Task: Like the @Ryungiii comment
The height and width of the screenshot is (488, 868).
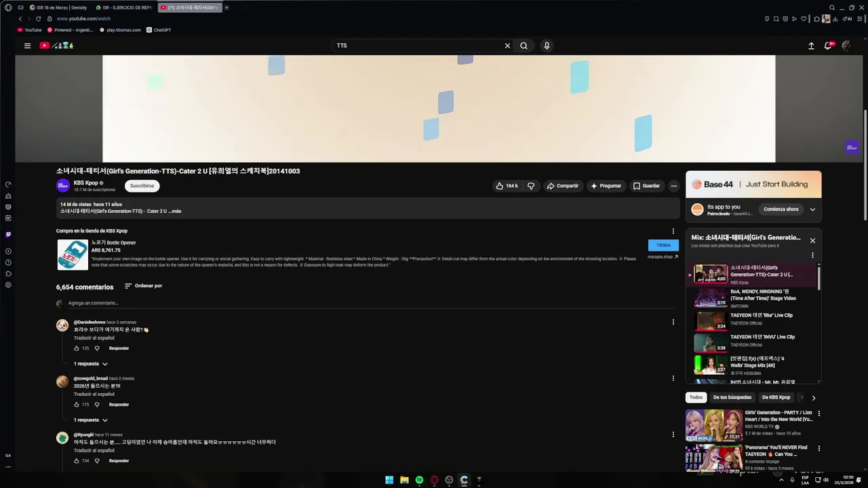Action: point(77,461)
